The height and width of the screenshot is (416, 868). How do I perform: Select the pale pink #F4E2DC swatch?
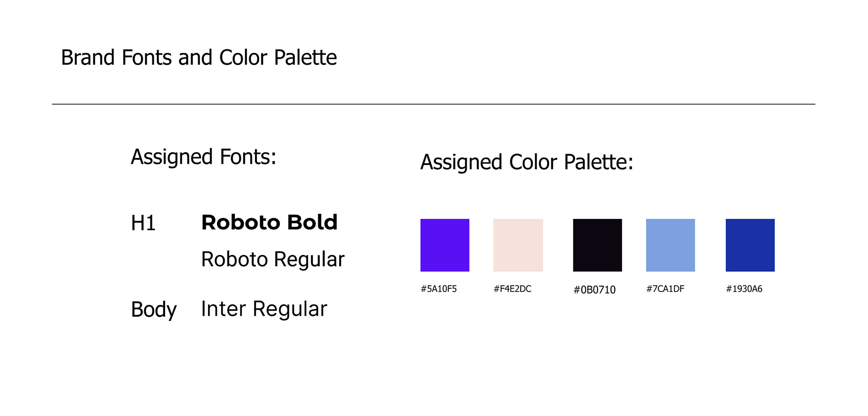[518, 245]
